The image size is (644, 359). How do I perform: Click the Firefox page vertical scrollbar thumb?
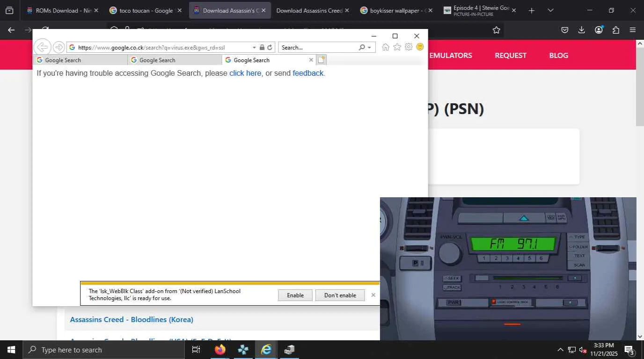tap(640, 86)
